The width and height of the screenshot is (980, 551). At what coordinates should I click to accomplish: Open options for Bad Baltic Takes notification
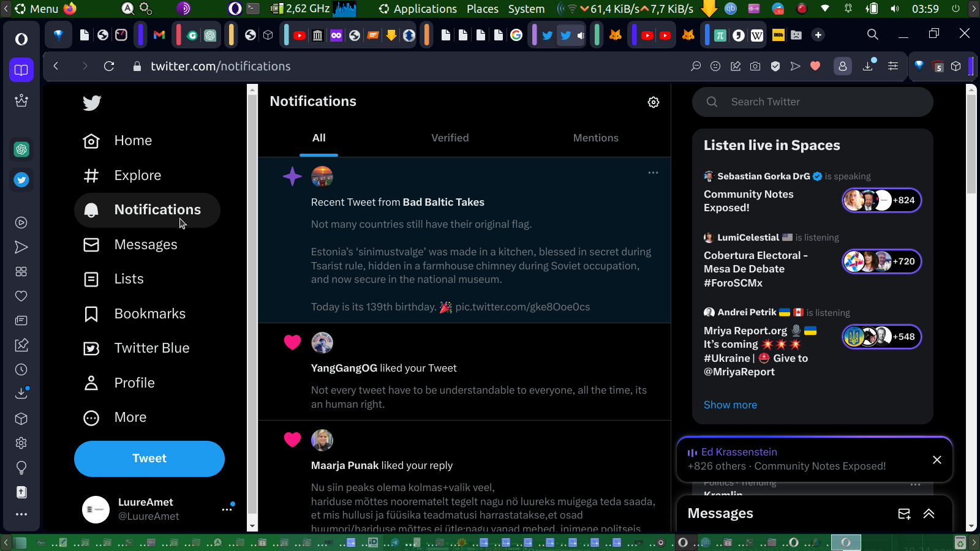pos(653,173)
